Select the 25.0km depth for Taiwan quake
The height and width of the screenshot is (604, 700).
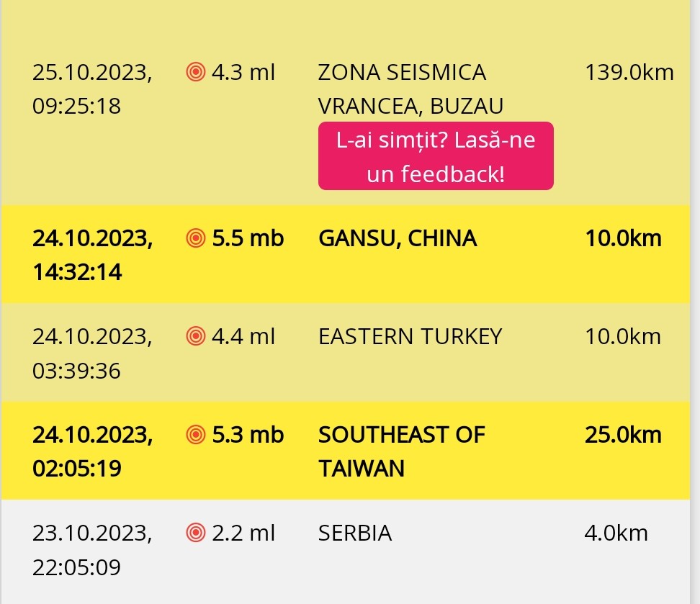pyautogui.click(x=624, y=435)
